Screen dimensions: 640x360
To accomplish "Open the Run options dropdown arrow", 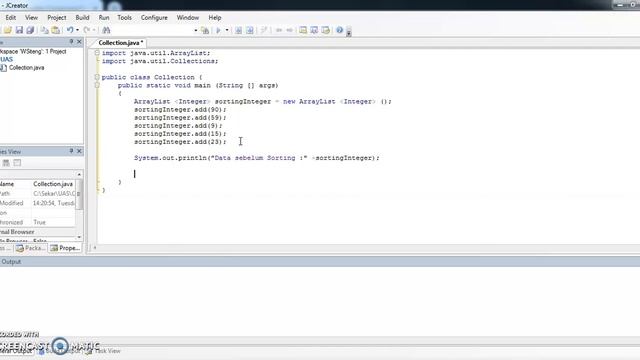I will tap(227, 30).
